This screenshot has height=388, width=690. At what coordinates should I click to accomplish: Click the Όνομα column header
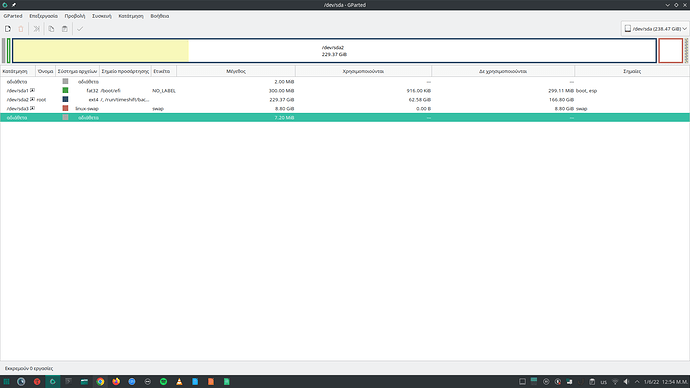[45, 71]
